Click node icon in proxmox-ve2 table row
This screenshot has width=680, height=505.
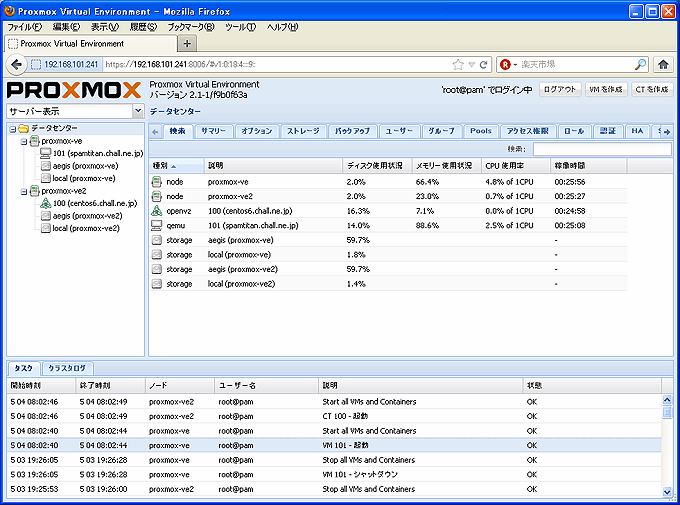(x=157, y=197)
